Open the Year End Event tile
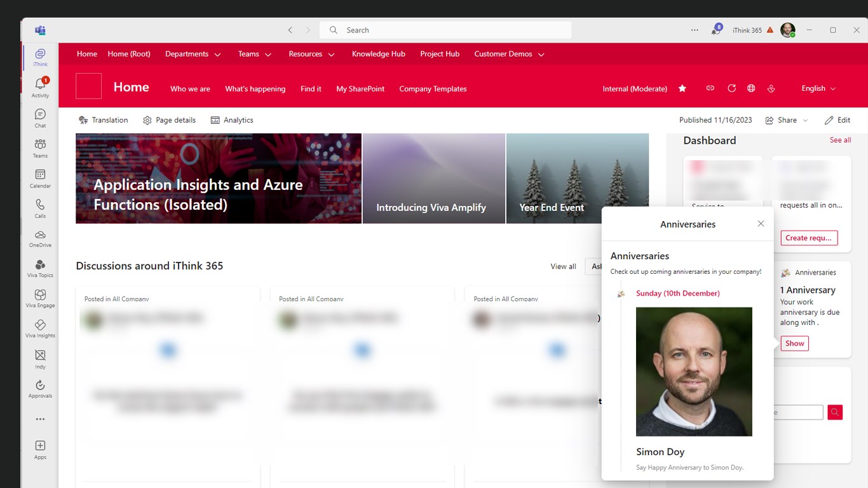This screenshot has width=868, height=488. pyautogui.click(x=578, y=179)
